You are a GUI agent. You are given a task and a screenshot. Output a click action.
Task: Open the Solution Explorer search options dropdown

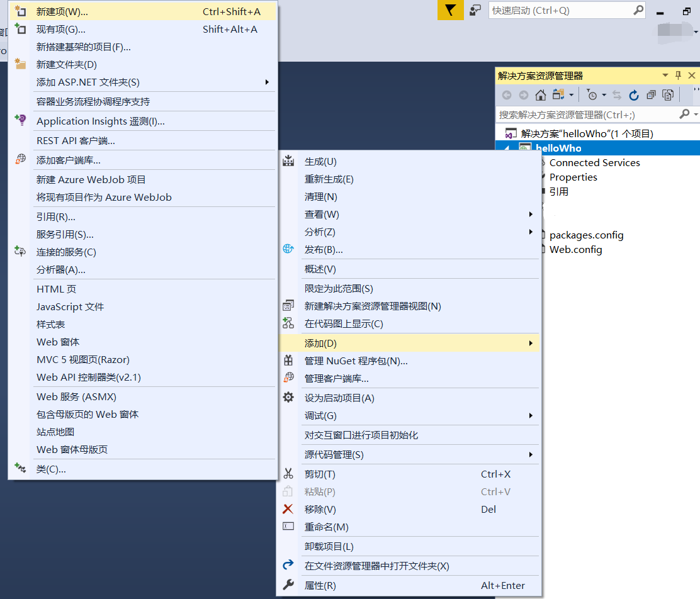pos(696,115)
